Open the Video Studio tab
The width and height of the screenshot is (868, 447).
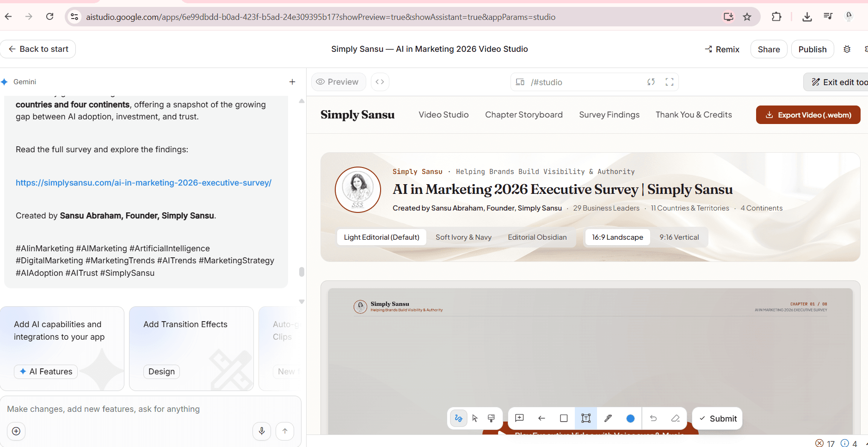click(443, 115)
